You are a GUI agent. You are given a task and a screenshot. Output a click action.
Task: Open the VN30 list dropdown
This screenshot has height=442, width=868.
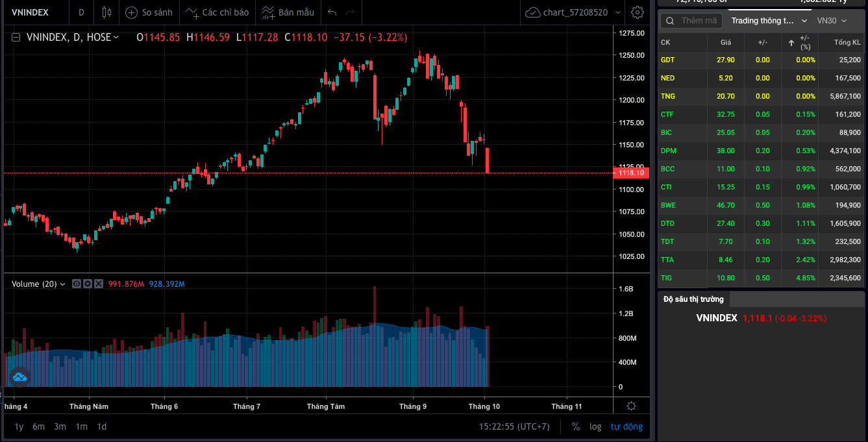click(832, 21)
